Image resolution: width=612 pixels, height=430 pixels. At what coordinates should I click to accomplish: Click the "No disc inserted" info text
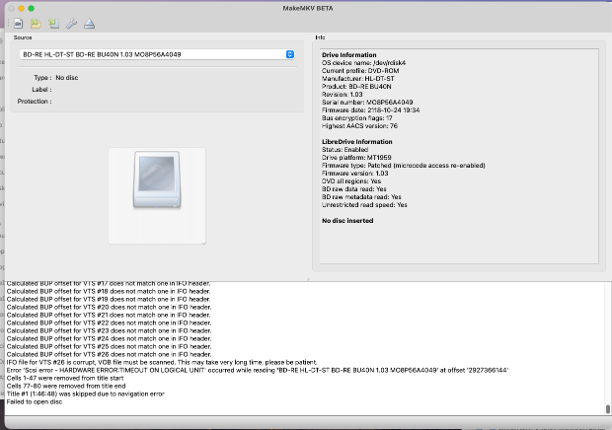pyautogui.click(x=349, y=219)
